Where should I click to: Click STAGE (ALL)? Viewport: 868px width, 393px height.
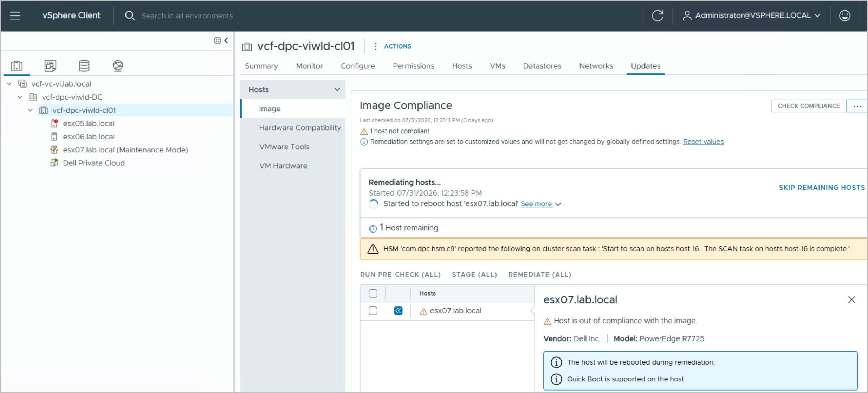click(x=474, y=274)
